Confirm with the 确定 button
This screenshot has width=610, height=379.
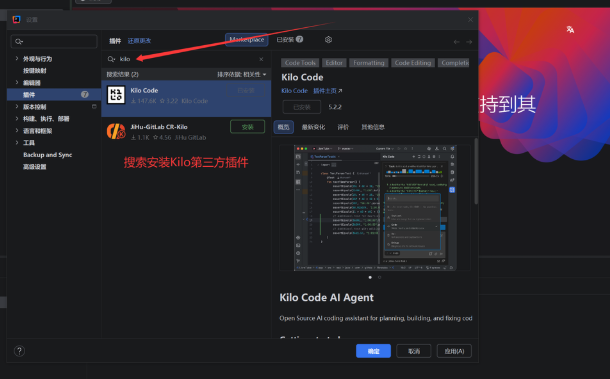[x=373, y=351]
